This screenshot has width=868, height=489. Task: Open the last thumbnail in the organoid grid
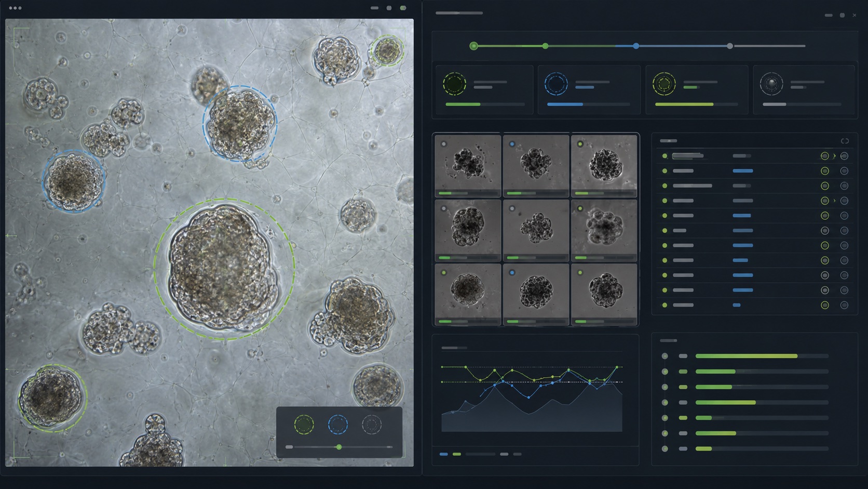[604, 294]
